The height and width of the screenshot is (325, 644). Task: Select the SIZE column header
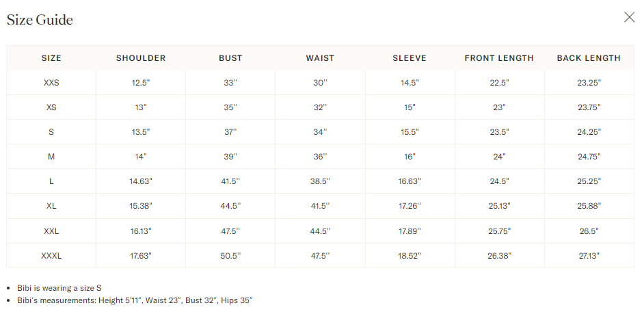pos(51,58)
